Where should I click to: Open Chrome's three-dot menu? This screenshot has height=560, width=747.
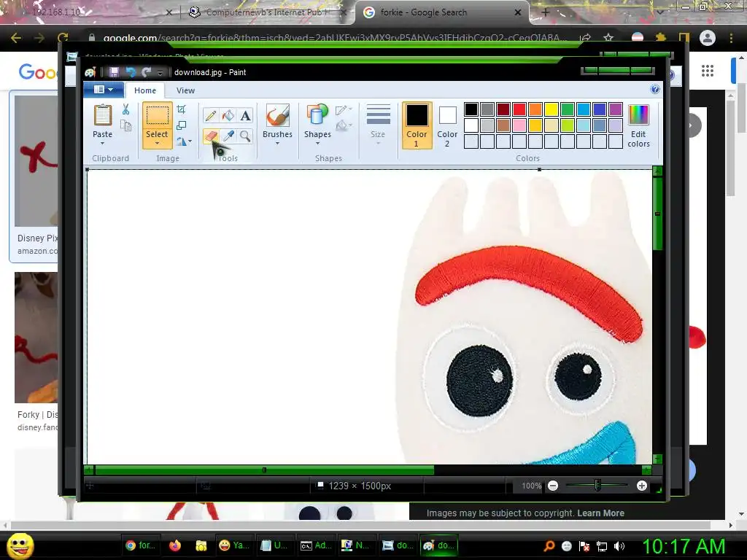[x=731, y=38]
